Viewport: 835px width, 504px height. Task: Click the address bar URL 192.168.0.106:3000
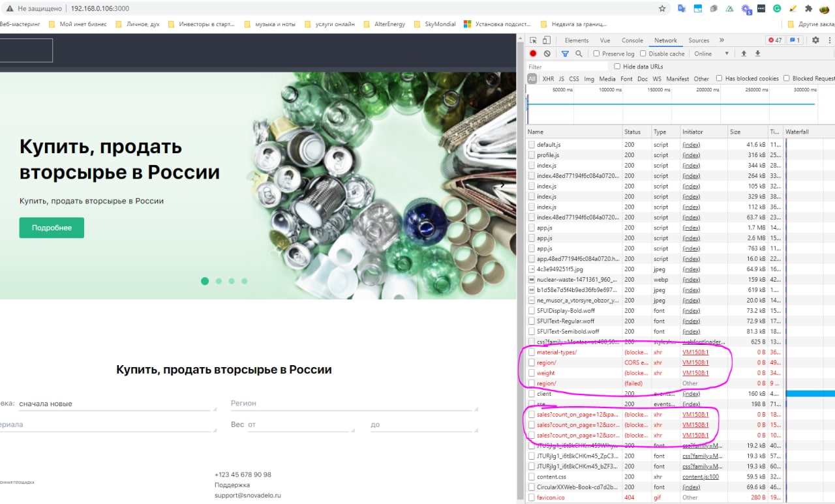coord(100,8)
